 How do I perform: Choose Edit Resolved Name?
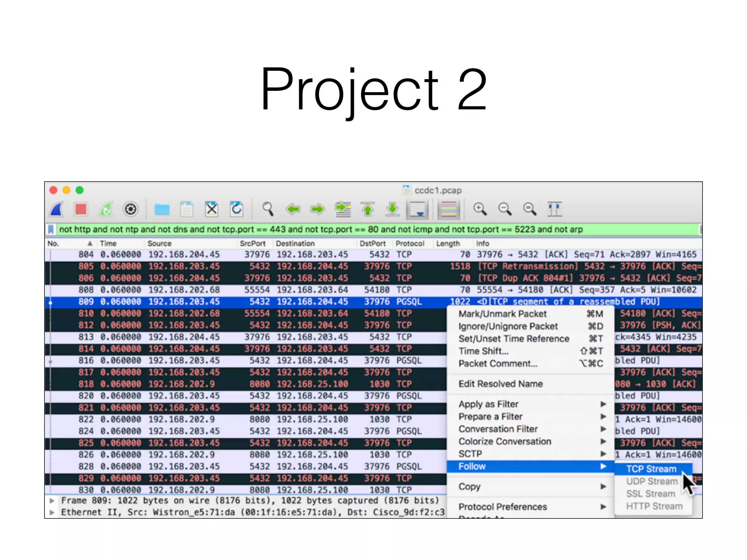pos(531,384)
